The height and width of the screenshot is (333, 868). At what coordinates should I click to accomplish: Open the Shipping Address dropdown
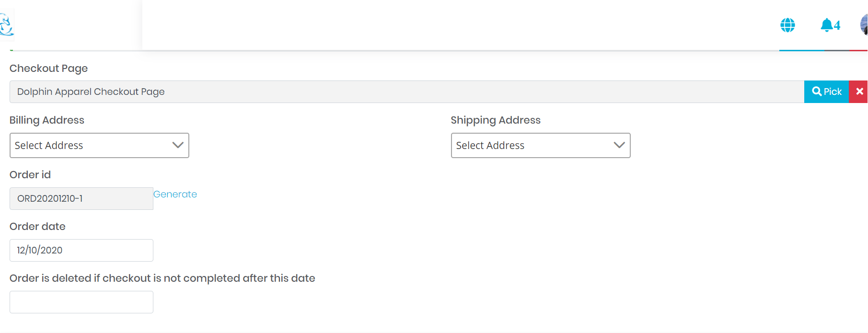tap(540, 146)
